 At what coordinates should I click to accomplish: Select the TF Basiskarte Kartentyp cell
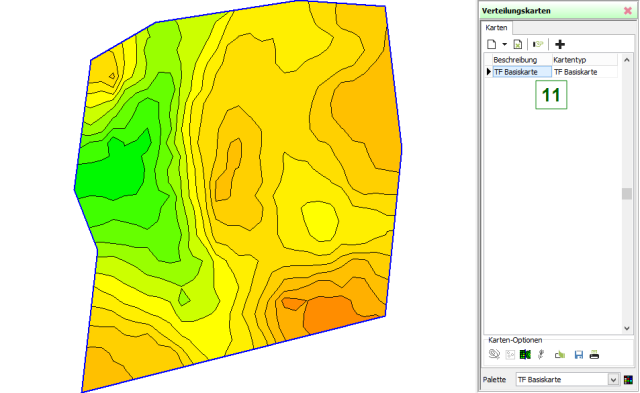[584, 72]
